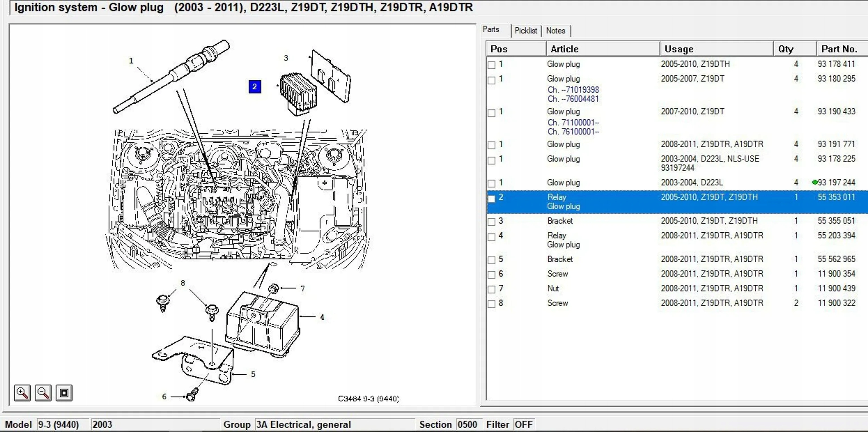Switch to the Picklist tab
Screen dimensions: 868x432
pos(526,31)
